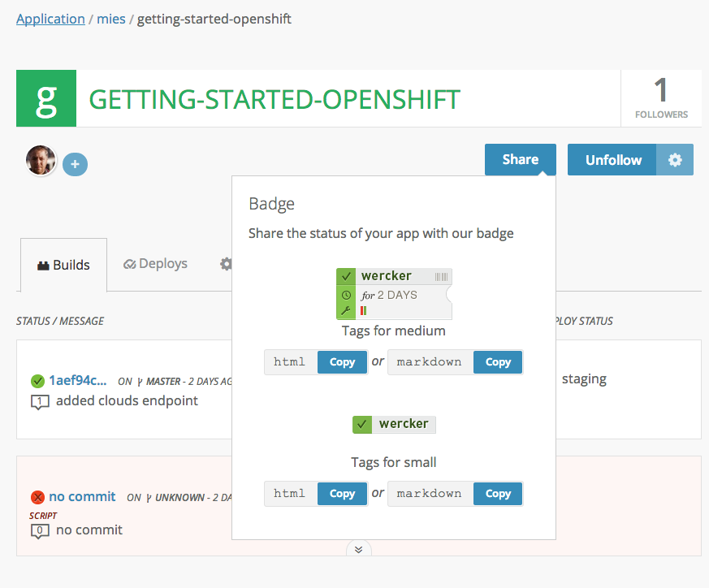Image resolution: width=709 pixels, height=588 pixels.
Task: Click the 'STATUS / MESSAGE' column header
Action: pyautogui.click(x=60, y=321)
